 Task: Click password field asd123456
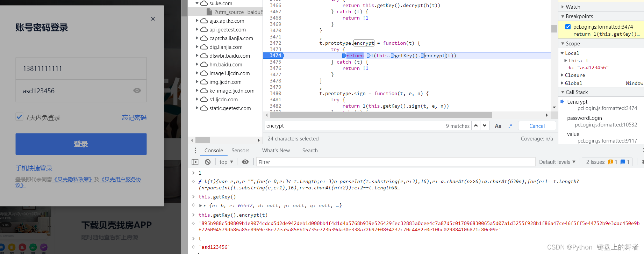pos(81,91)
